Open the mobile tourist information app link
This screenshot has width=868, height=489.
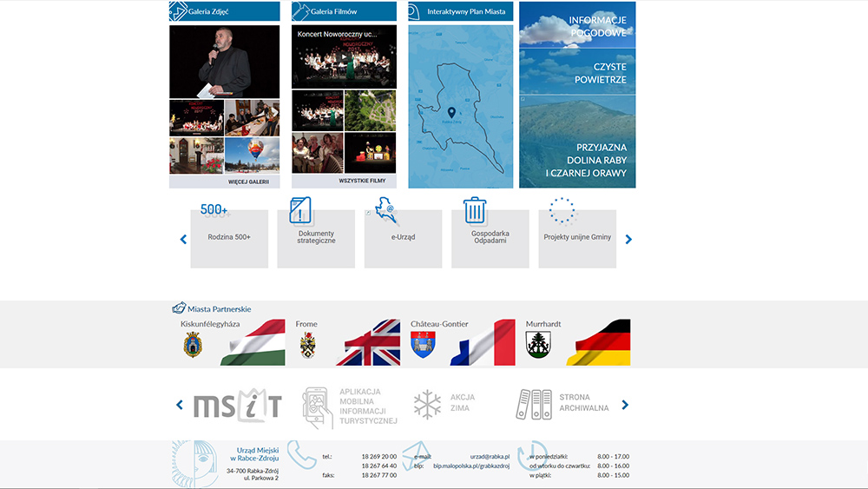click(x=350, y=406)
